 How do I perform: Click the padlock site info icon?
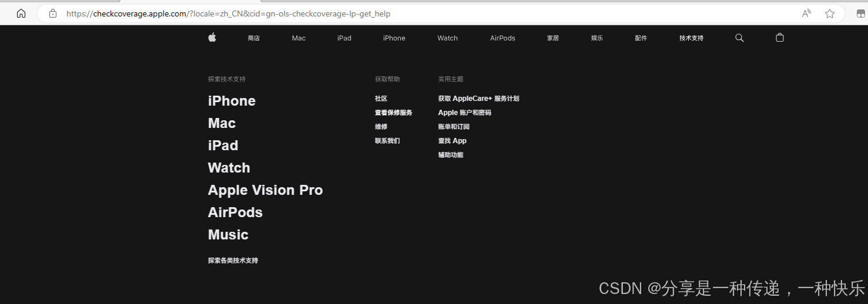coord(53,13)
